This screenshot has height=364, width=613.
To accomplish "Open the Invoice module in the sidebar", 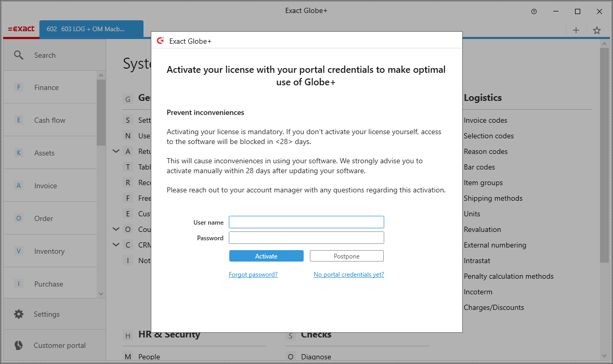I will tap(50, 186).
